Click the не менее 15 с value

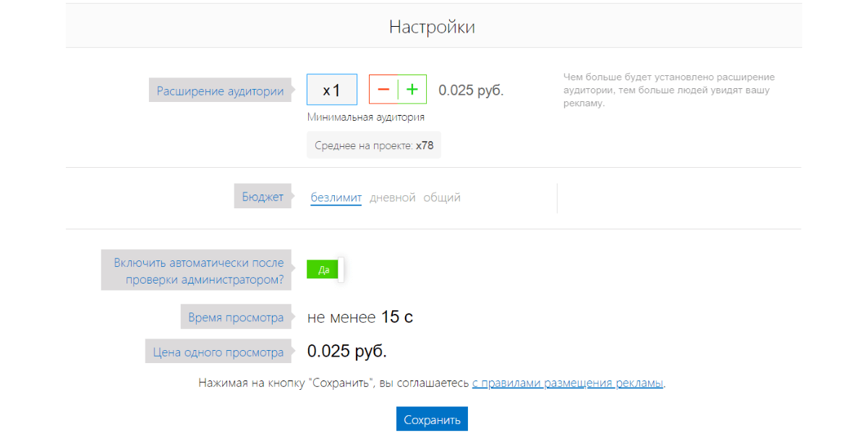[360, 317]
